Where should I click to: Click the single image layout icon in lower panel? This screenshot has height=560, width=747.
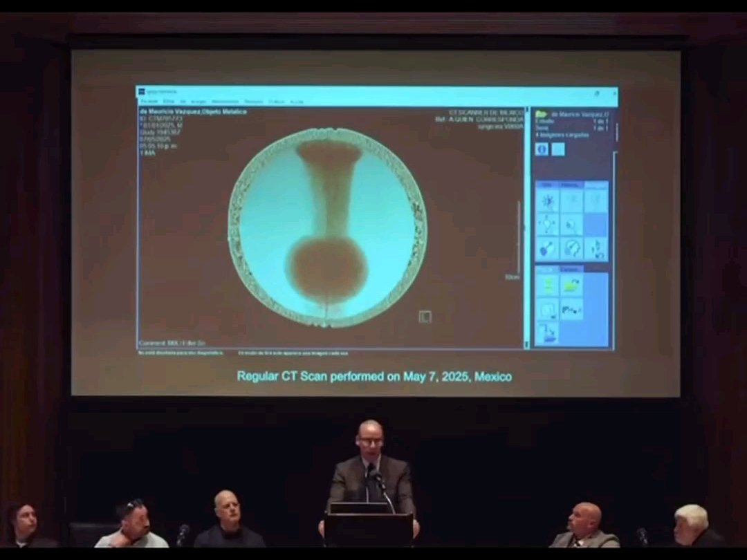[548, 310]
